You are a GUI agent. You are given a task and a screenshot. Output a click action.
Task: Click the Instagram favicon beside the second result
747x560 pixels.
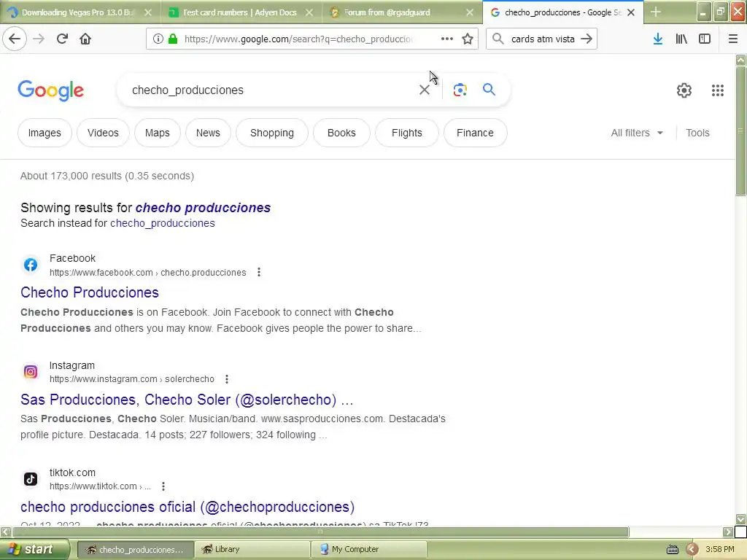pos(31,371)
